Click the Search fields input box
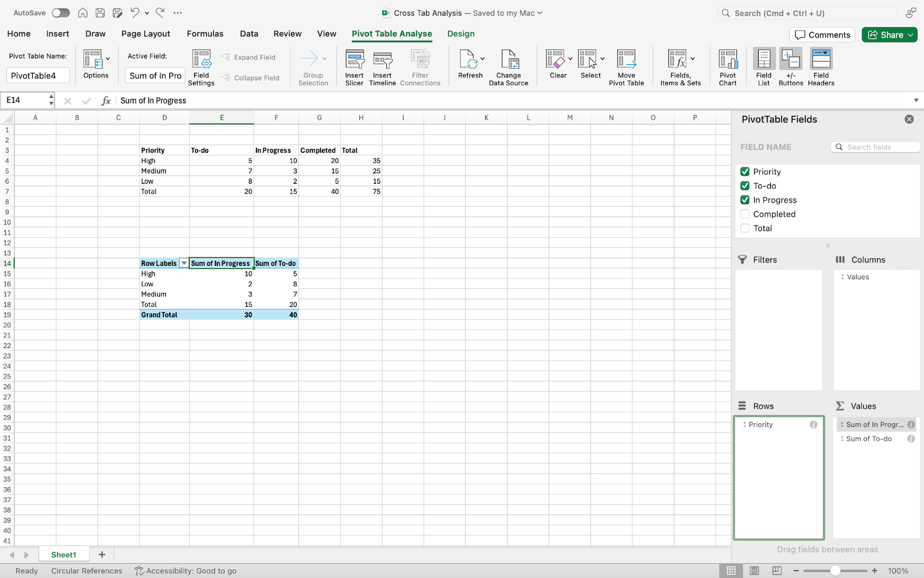Screen dimensions: 924x578 click(875, 146)
